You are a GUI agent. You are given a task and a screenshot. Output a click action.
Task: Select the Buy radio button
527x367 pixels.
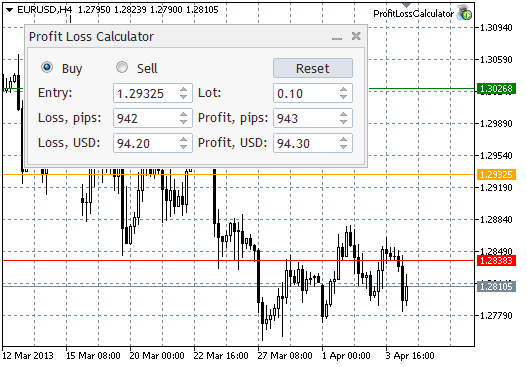[47, 68]
